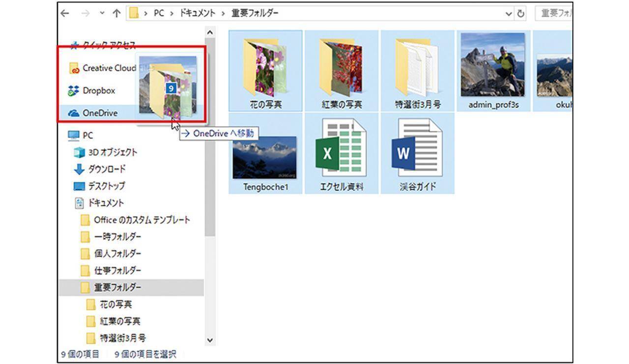629x364 pixels.
Task: Click the Back navigation arrow
Action: [65, 14]
